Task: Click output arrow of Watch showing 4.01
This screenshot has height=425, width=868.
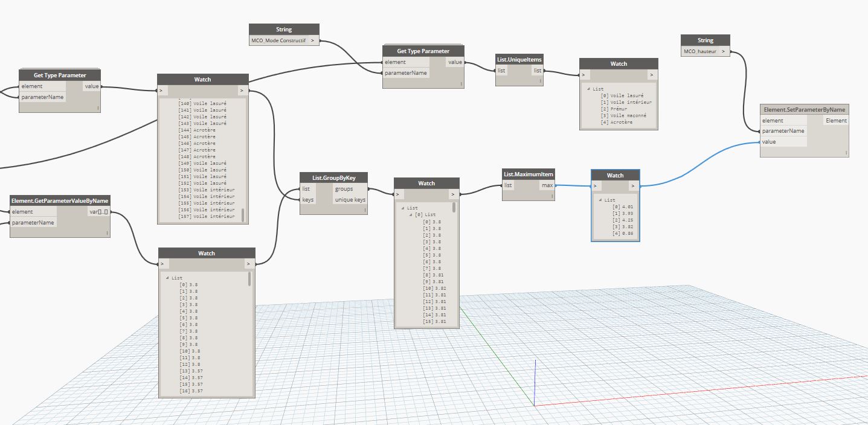Action: (632, 186)
